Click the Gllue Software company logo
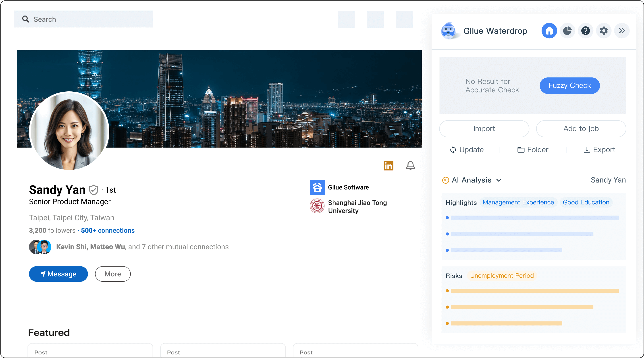The height and width of the screenshot is (358, 644). click(317, 187)
